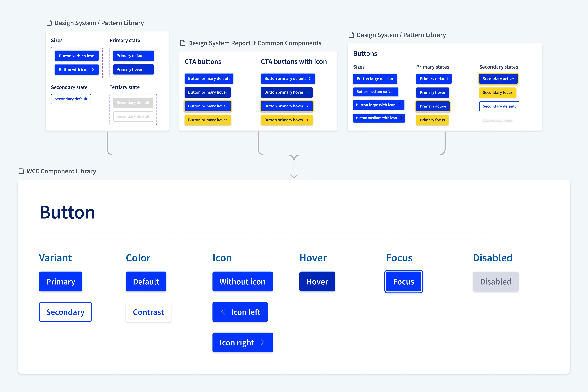This screenshot has width=588, height=392.
Task: Click the left arrow icon in the Icon left button
Action: pyautogui.click(x=223, y=312)
